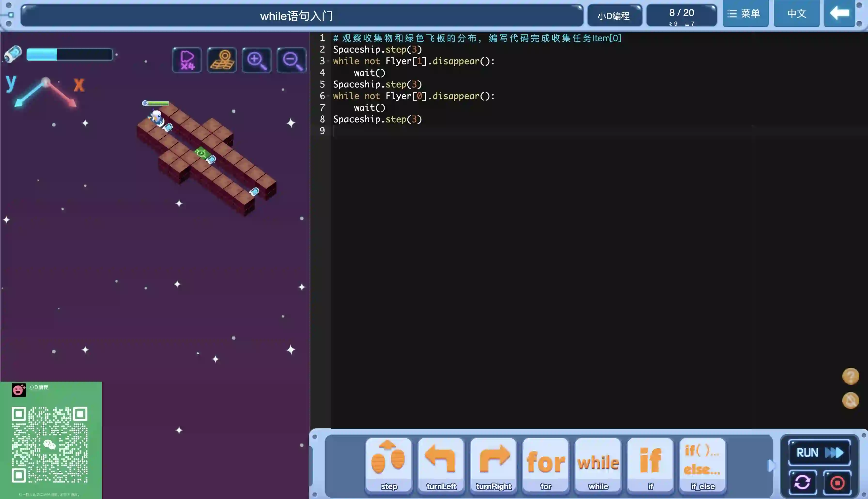Screen dimensions: 868x499
Task: Click the fuel energy progress bar
Action: tap(70, 55)
